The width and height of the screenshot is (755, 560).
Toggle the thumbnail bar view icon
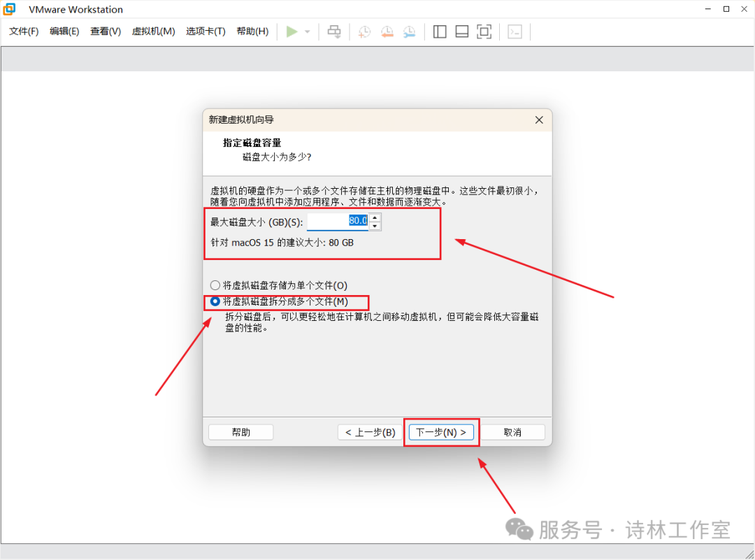coord(462,31)
